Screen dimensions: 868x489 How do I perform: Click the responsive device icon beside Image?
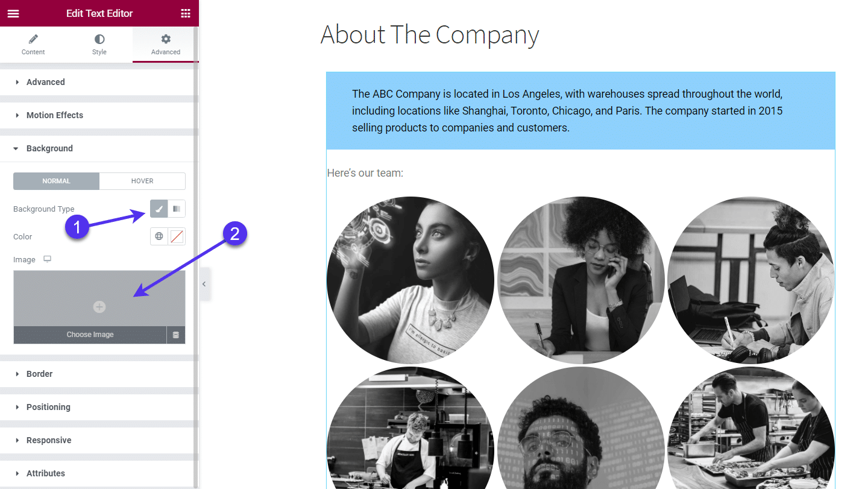(47, 259)
